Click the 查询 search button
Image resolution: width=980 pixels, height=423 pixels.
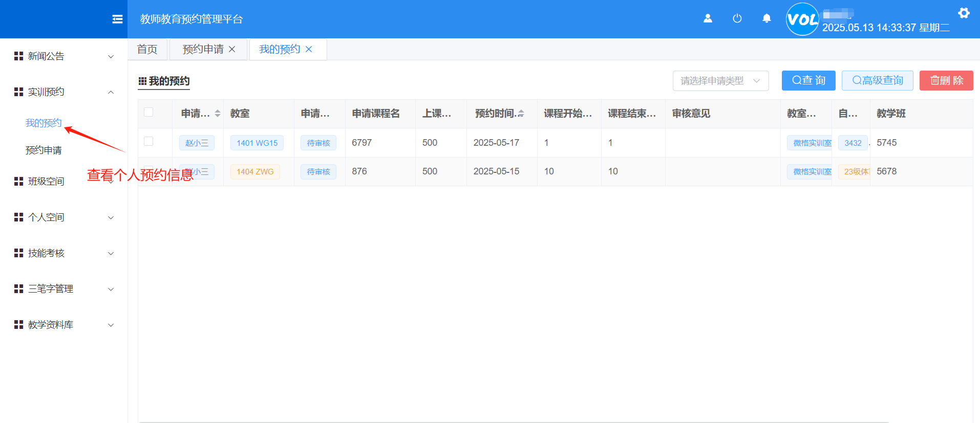808,81
